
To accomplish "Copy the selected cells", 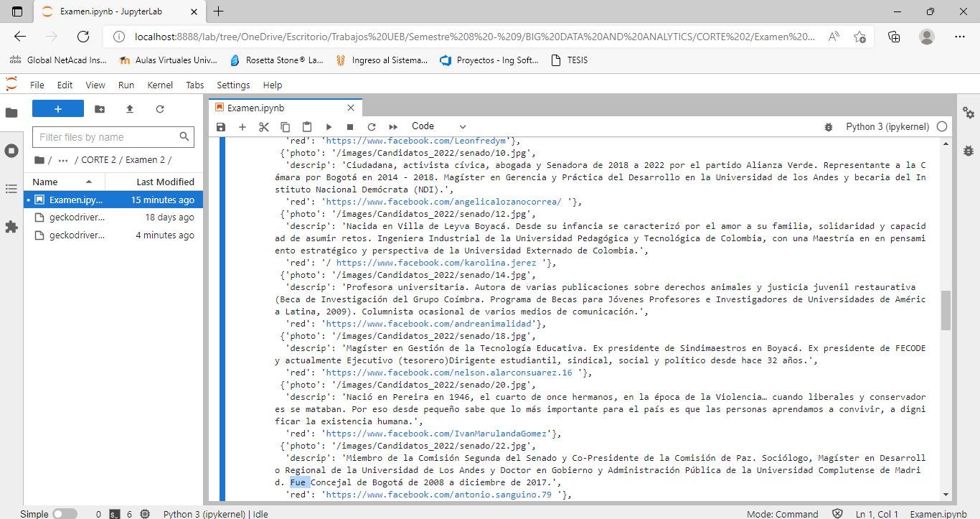I will [x=285, y=126].
